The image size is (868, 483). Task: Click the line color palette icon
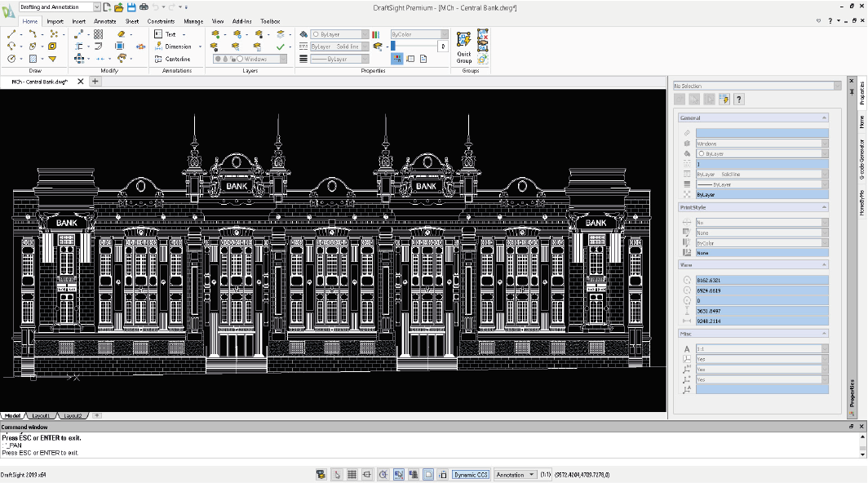click(x=376, y=34)
